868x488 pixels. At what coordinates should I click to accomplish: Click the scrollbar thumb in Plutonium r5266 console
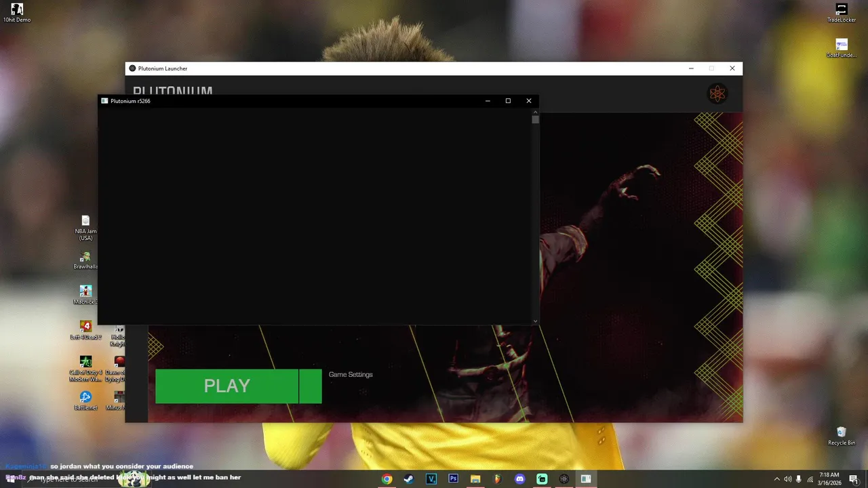tap(535, 119)
